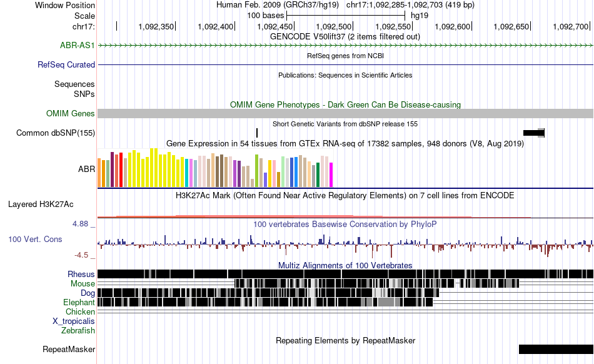This screenshot has height=364, width=594.
Task: Click the thick dbSNP variant block at right
Action: tap(534, 133)
